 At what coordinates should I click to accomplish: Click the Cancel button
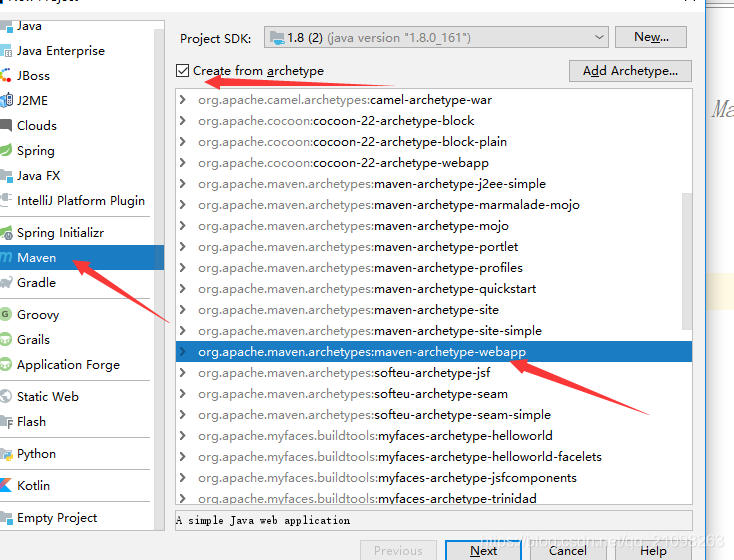point(567,551)
